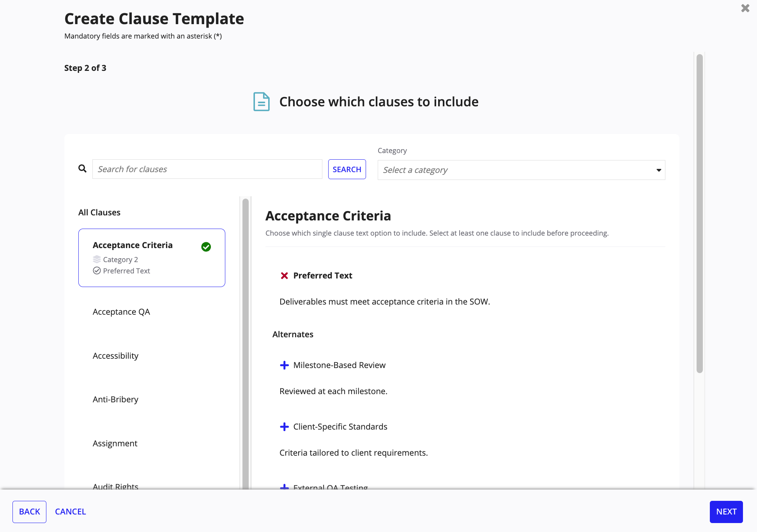Click the SEARCH button
The image size is (757, 532).
pyautogui.click(x=347, y=169)
